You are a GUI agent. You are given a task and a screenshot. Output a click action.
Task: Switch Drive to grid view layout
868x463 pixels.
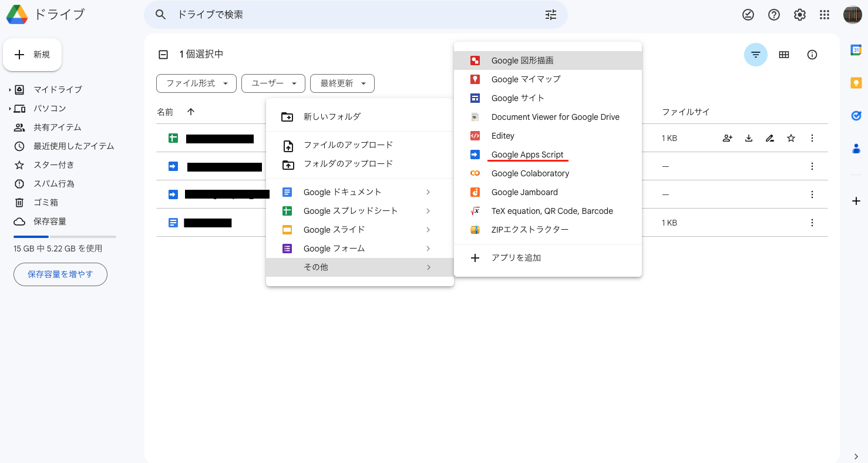pyautogui.click(x=784, y=54)
